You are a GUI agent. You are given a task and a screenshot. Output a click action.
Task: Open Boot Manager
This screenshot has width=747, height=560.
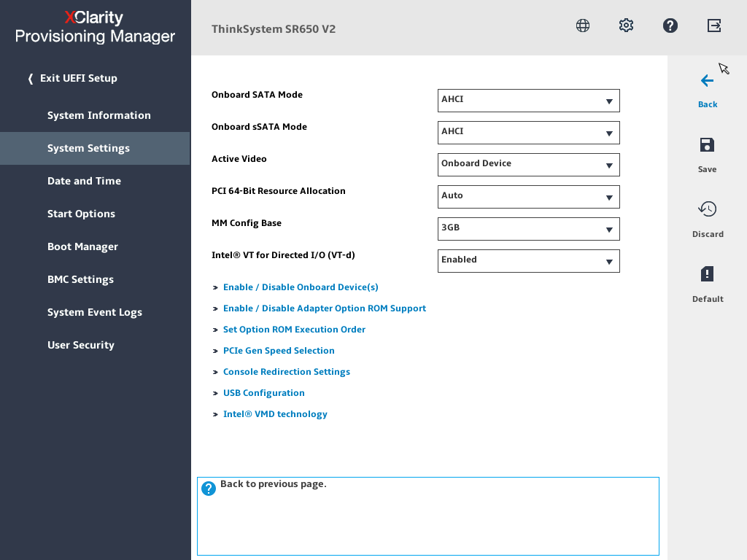coord(82,246)
